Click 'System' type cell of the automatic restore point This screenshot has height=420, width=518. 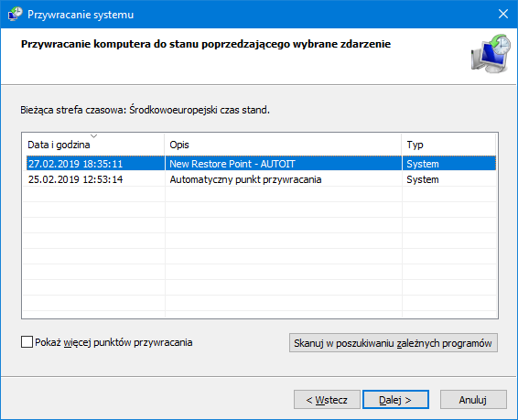point(423,179)
